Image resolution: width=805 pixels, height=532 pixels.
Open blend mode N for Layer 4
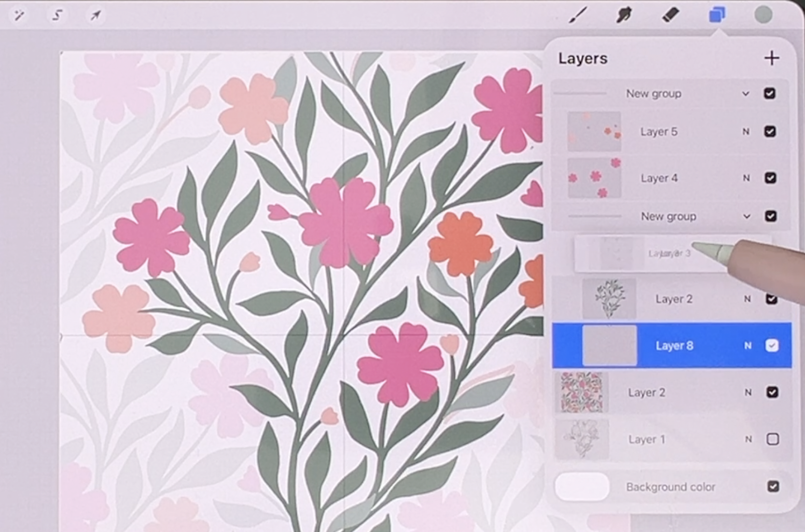pos(747,178)
